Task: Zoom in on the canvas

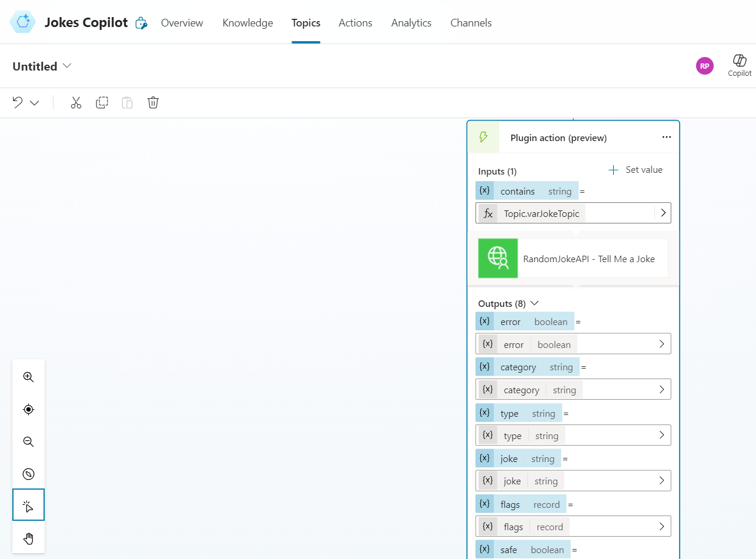Action: (x=28, y=377)
